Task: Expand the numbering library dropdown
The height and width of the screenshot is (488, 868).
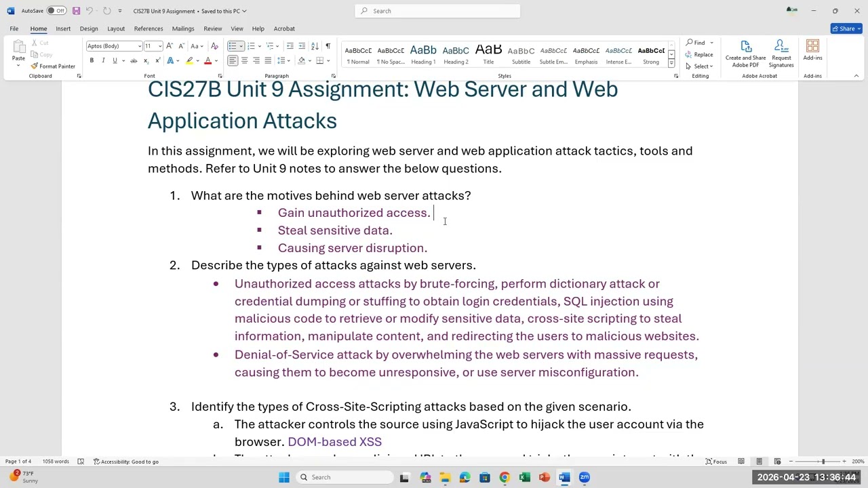Action: click(x=259, y=46)
